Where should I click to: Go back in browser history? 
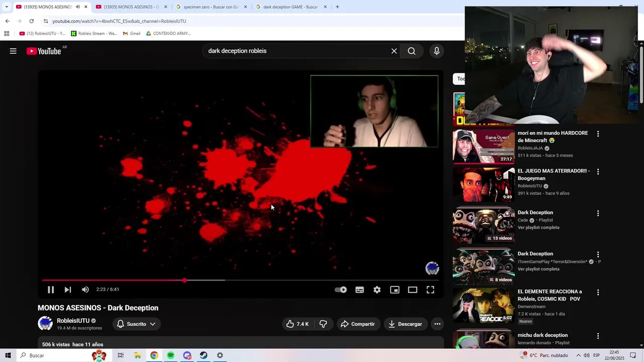[x=7, y=21]
